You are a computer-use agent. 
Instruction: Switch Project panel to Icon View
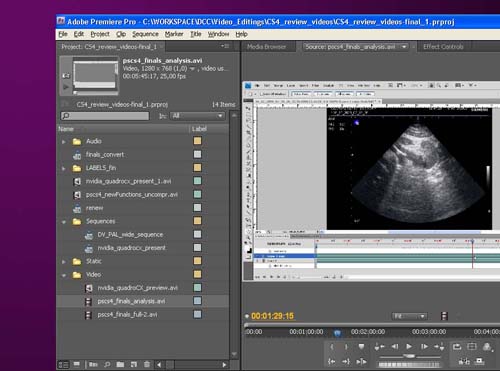[x=77, y=364]
